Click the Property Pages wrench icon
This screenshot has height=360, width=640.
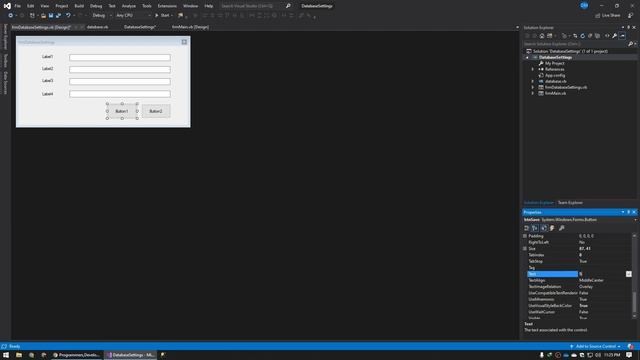click(562, 228)
